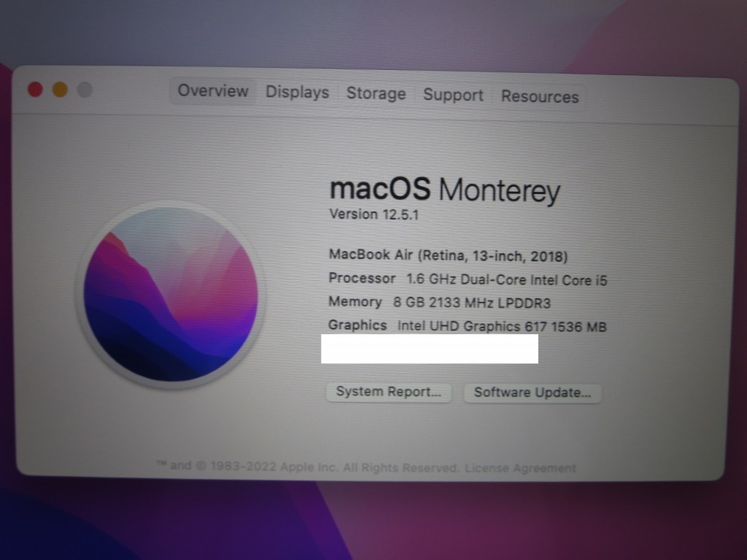
Task: Minimize window with the yellow button
Action: coord(60,90)
